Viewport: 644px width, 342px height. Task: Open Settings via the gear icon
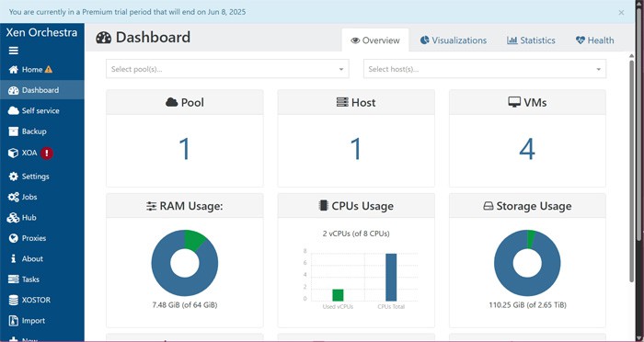point(14,177)
